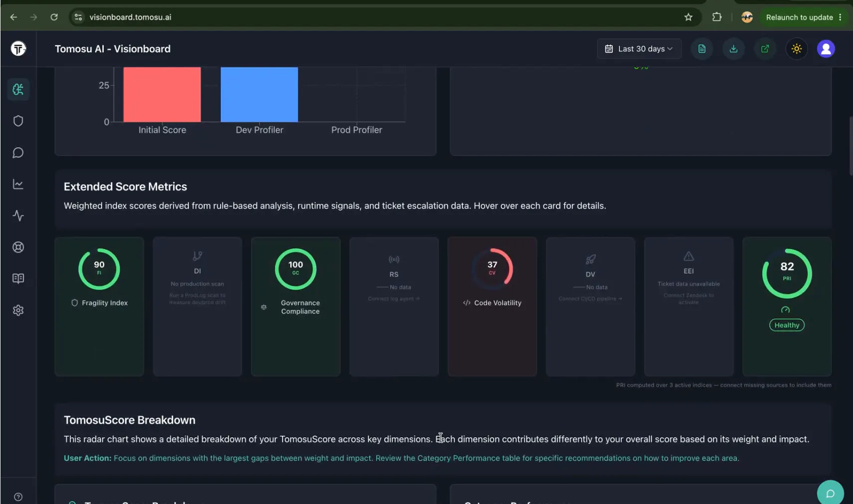
Task: Click the scales icon beside Governance Compliance
Action: tap(264, 307)
